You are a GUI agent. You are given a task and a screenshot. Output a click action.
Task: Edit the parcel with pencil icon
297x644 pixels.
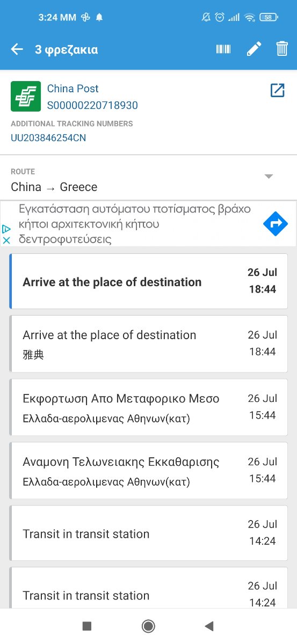tap(253, 49)
